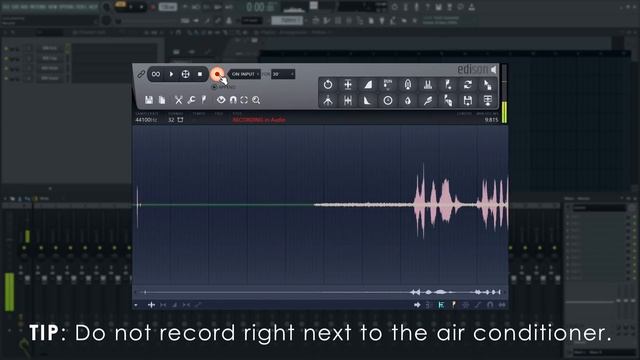Click the double-arrow icon at bottom right
This screenshot has height=360, width=640.
(502, 305)
